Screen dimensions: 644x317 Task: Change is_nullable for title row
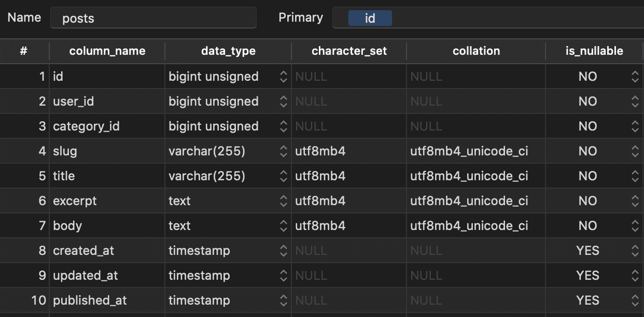635,176
